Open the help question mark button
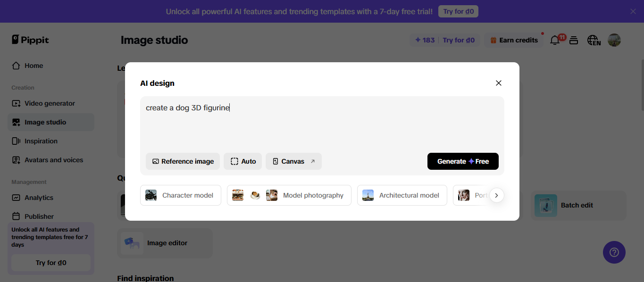644x282 pixels. pos(614,252)
